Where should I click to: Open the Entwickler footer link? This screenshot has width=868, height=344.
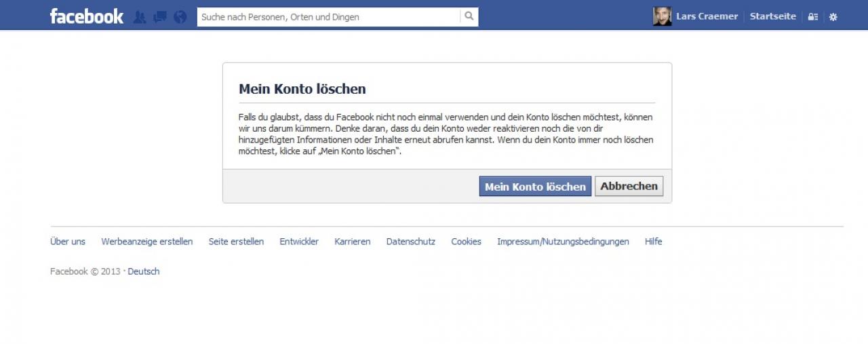[x=299, y=242]
